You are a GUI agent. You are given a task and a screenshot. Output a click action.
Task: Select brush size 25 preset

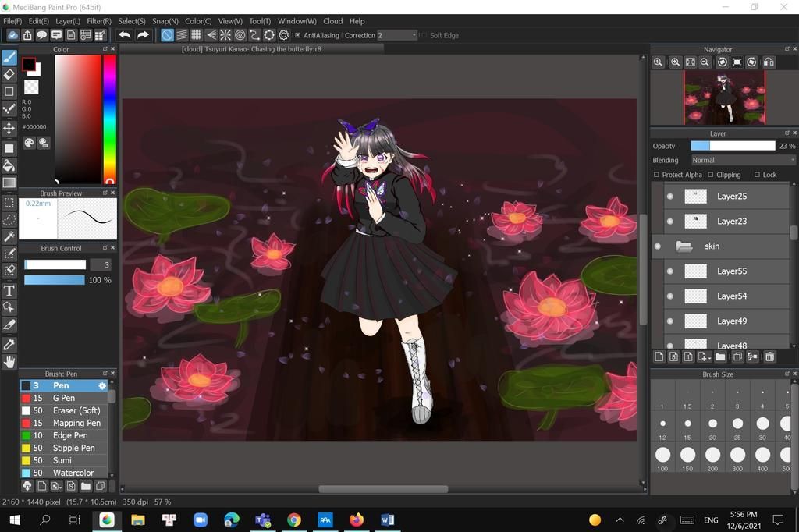tap(737, 424)
